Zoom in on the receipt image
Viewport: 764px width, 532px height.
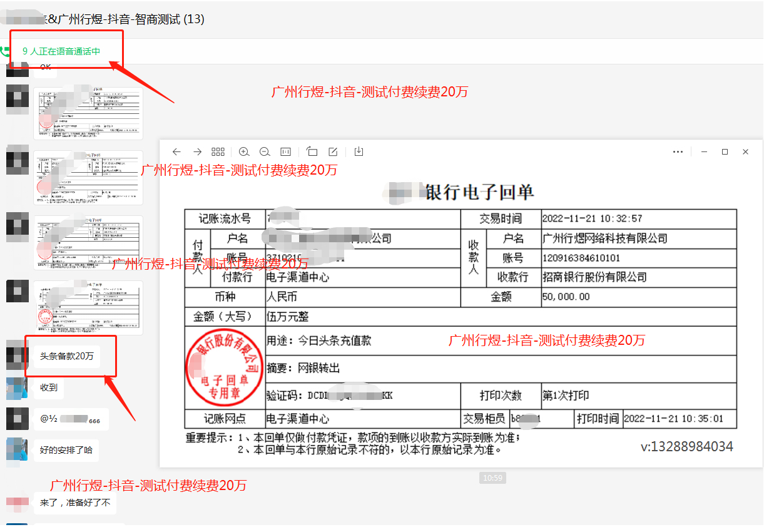tap(244, 152)
